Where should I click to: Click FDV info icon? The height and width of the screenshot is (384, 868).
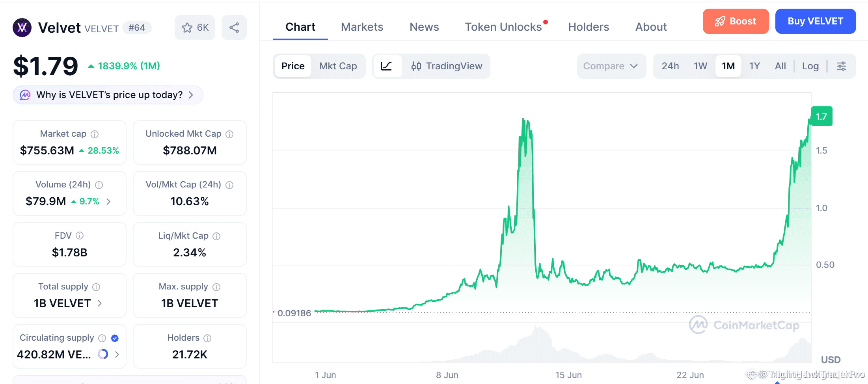pyautogui.click(x=80, y=236)
